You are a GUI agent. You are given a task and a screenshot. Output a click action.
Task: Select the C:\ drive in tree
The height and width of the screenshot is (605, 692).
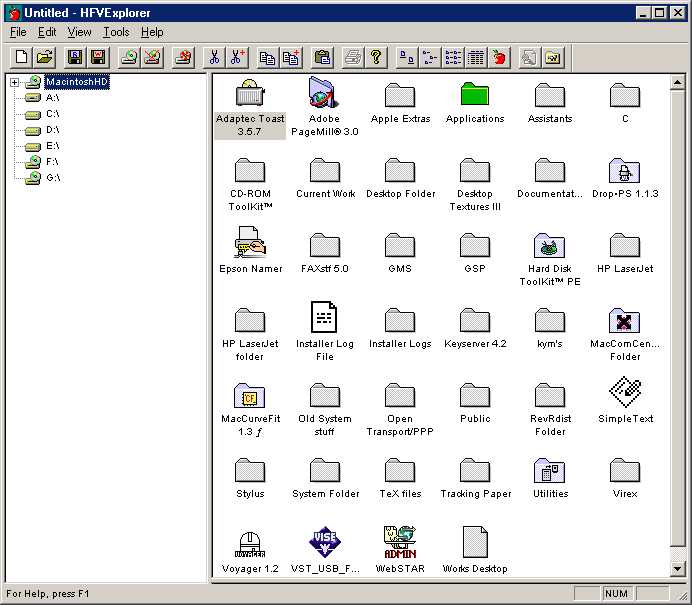click(53, 114)
